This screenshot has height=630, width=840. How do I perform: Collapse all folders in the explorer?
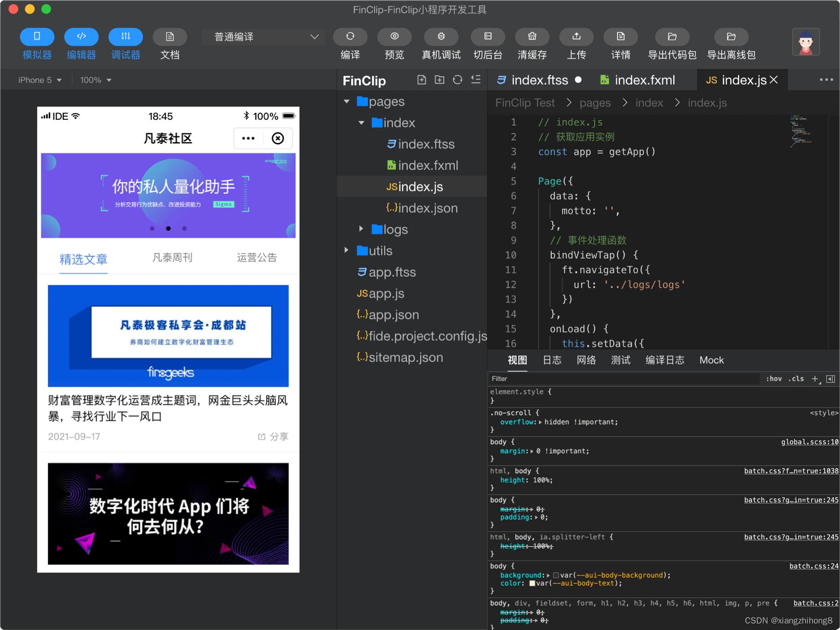tap(475, 80)
